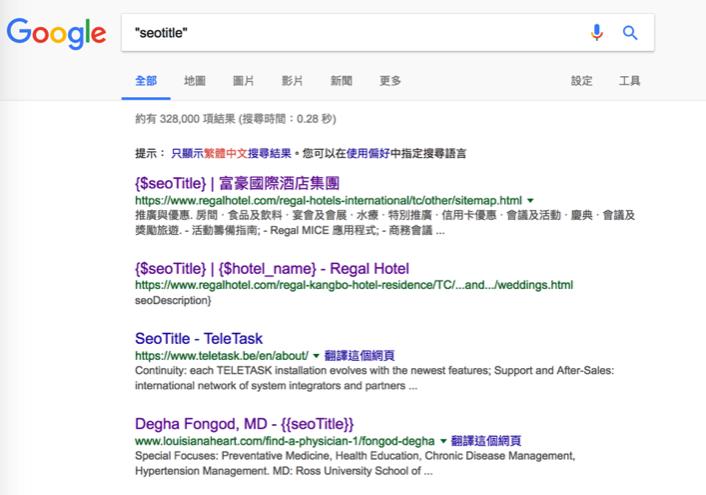
Task: Click the "Special Focuses" snippet text
Action: [x=355, y=463]
